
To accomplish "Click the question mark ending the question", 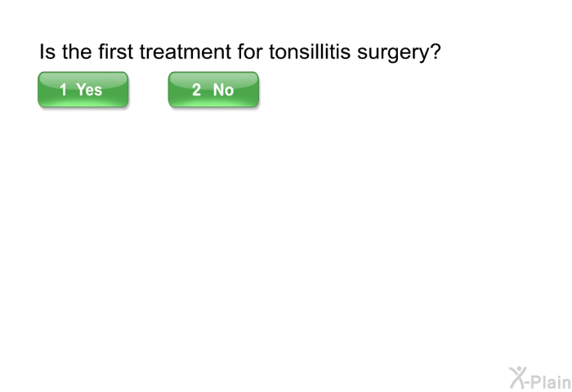I will click(x=436, y=53).
